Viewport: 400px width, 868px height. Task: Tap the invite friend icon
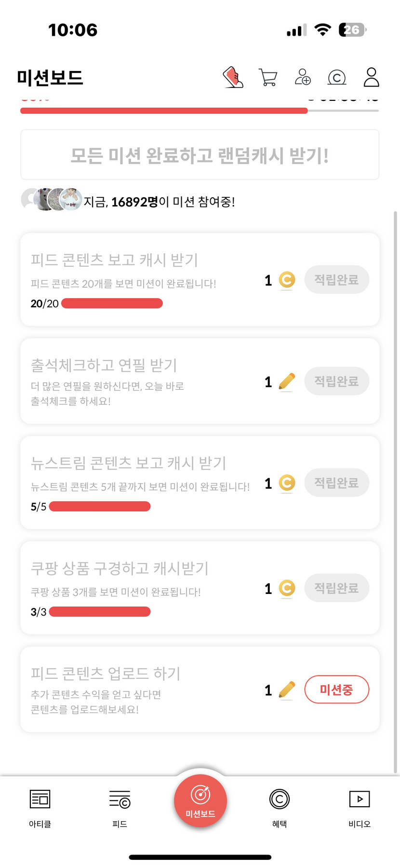coord(303,77)
